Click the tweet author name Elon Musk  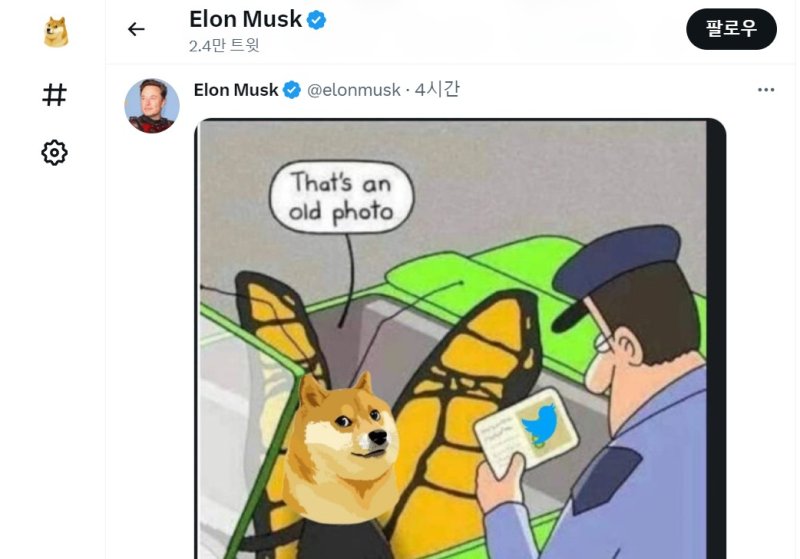236,90
